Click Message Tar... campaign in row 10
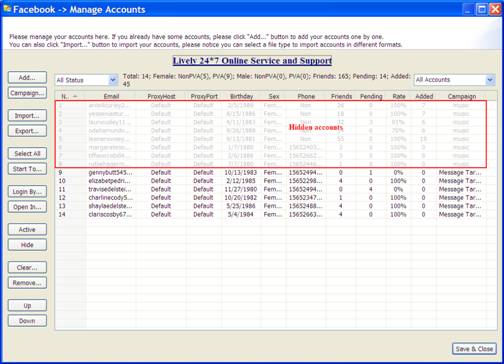 coord(460,181)
